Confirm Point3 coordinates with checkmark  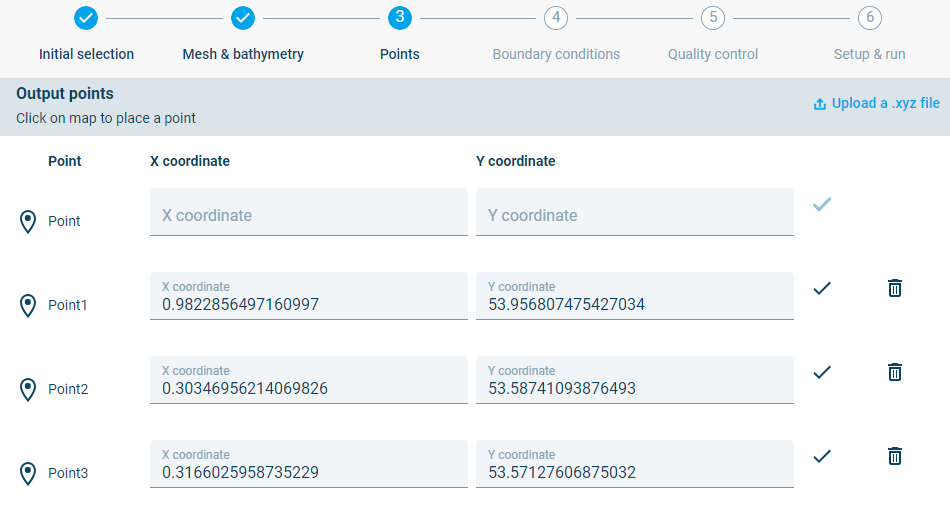point(822,456)
